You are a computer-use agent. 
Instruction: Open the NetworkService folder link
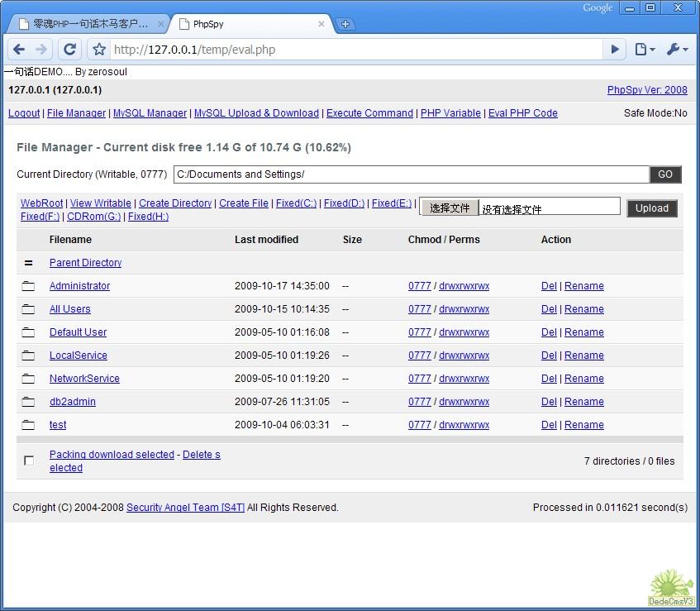click(x=84, y=379)
